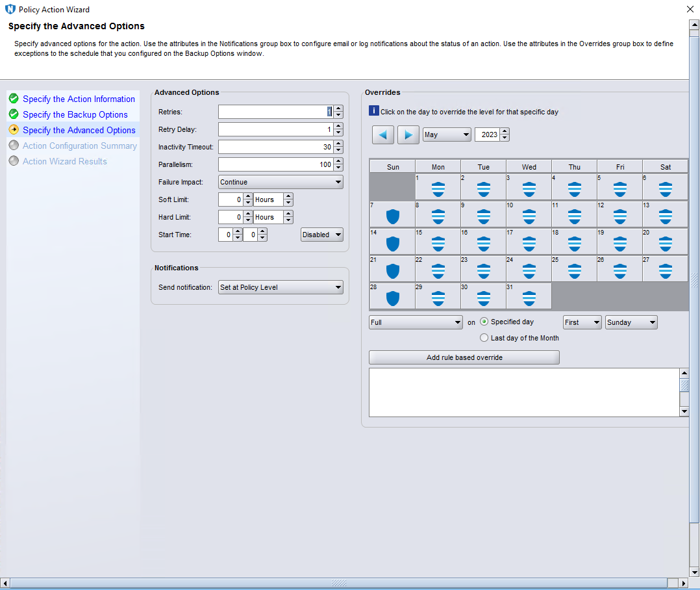Open the Send notification dropdown
This screenshot has width=700, height=590.
[281, 287]
